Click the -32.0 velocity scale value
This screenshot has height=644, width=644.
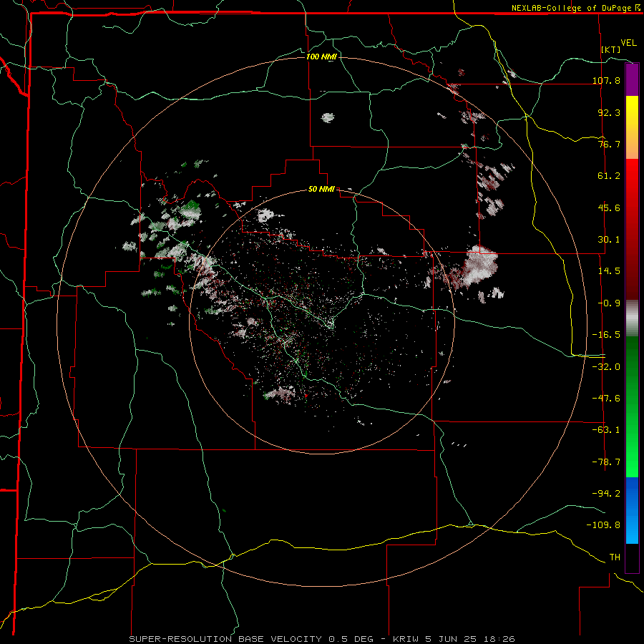click(x=606, y=367)
